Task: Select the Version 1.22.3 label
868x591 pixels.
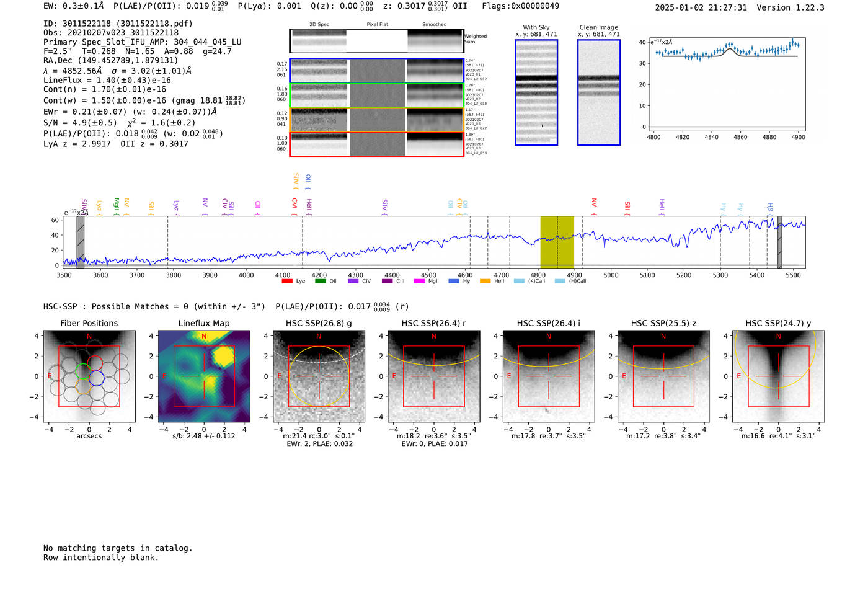Action: tap(790, 7)
